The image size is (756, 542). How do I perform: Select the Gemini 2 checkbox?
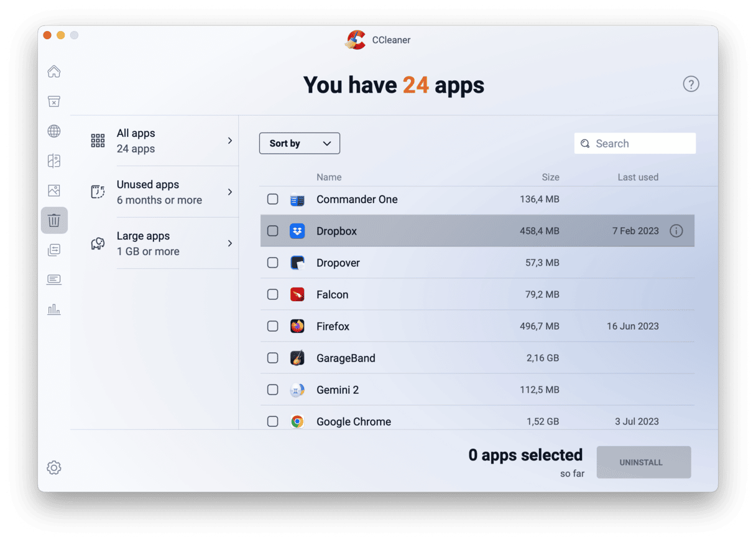tap(273, 390)
